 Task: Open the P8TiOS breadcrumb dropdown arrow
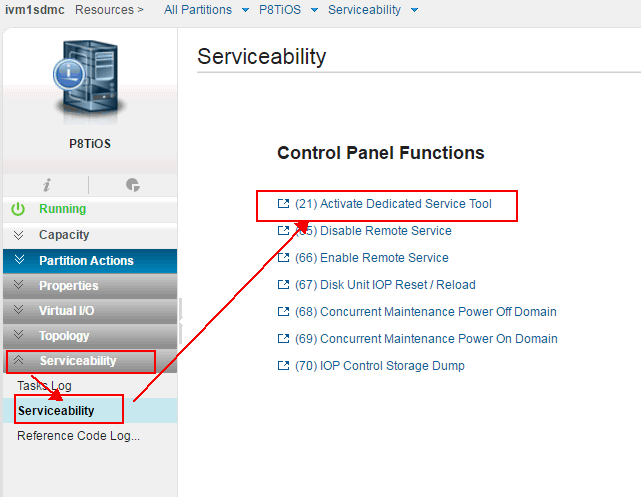tap(314, 10)
